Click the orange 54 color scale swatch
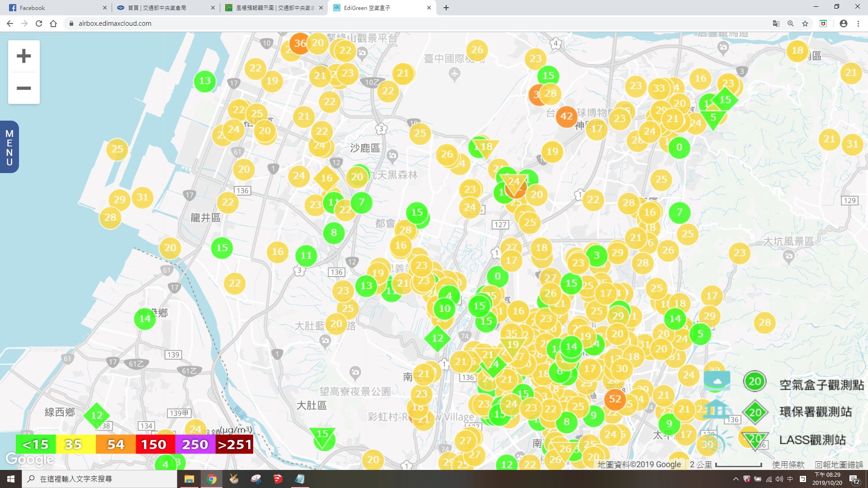 115,445
